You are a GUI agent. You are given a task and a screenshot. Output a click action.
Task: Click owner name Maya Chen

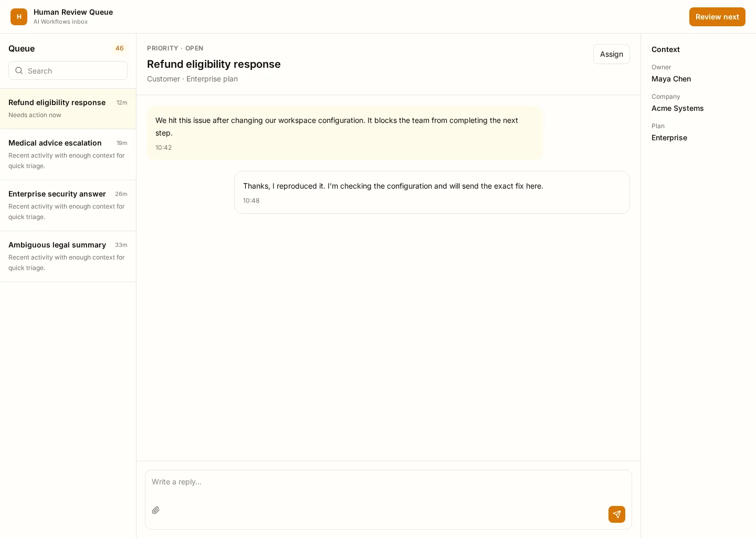coord(671,79)
